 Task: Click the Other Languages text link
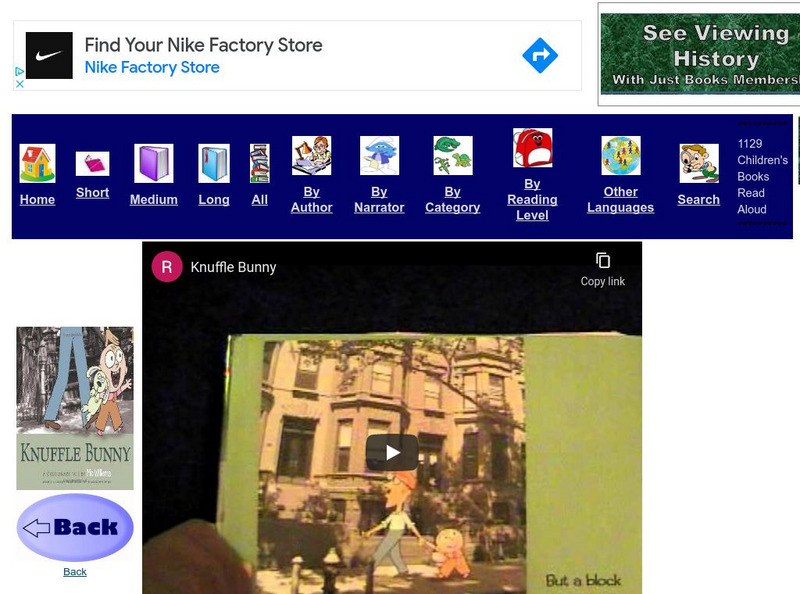pos(620,199)
